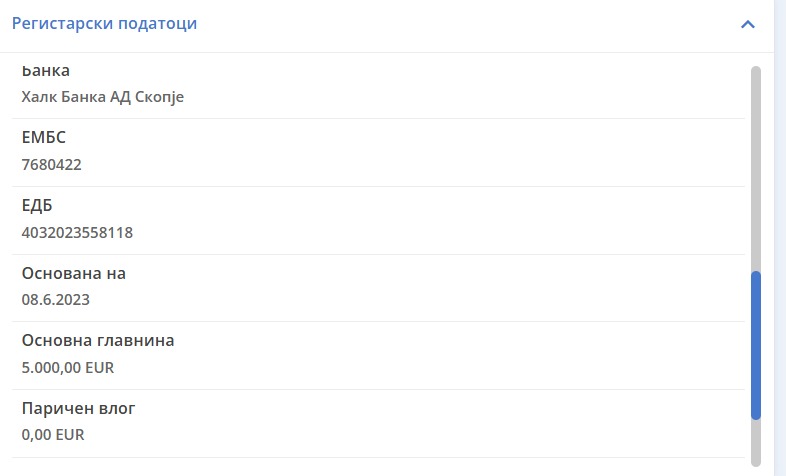Click the ЕМБС field label
The width and height of the screenshot is (786, 476).
click(44, 139)
